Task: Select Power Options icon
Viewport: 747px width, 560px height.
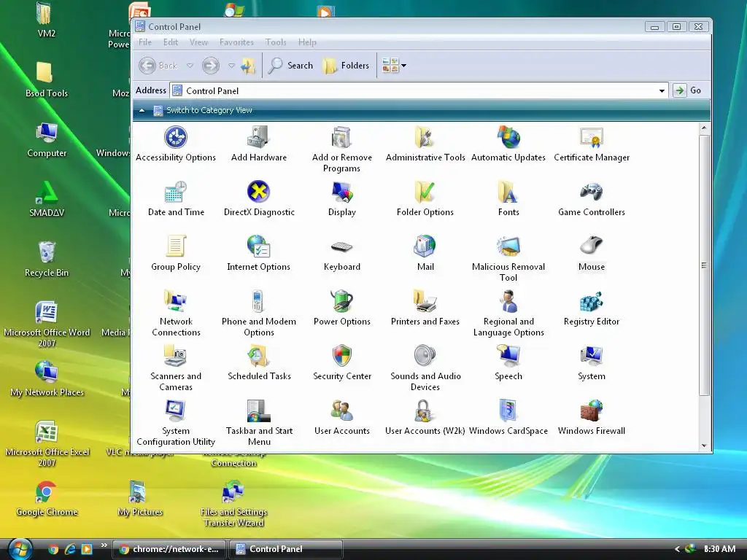Action: (341, 301)
